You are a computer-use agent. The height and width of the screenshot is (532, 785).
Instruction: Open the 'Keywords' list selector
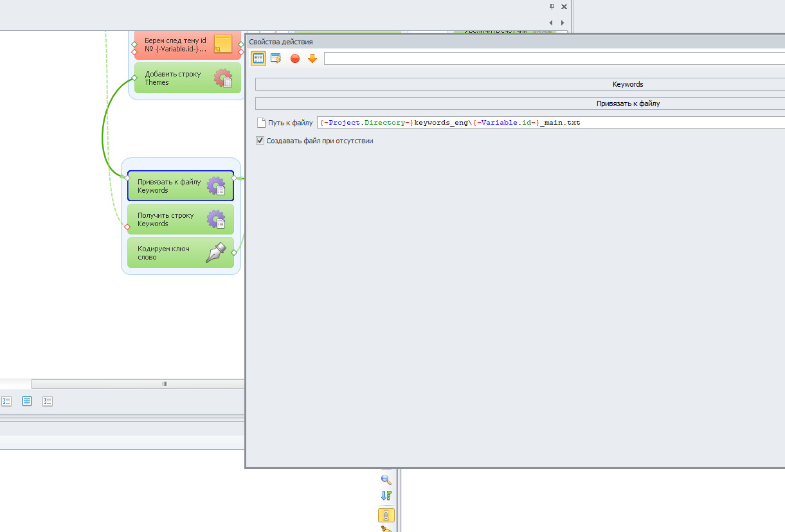click(x=520, y=84)
